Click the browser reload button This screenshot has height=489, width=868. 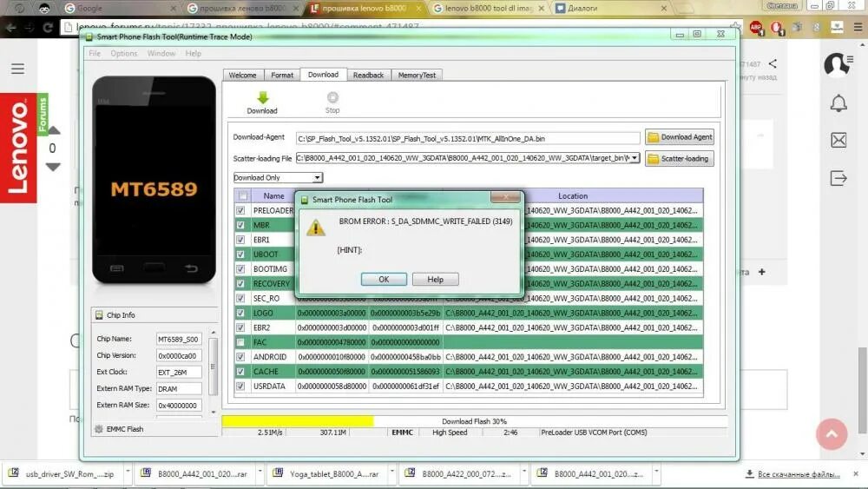click(x=48, y=27)
